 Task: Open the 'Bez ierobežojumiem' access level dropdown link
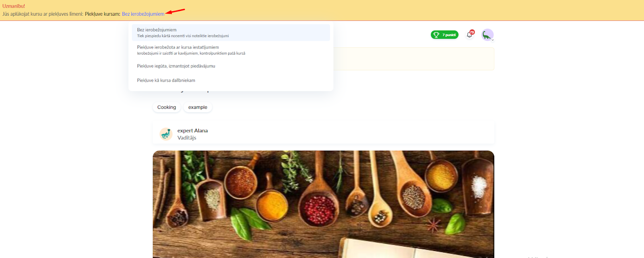[143, 14]
